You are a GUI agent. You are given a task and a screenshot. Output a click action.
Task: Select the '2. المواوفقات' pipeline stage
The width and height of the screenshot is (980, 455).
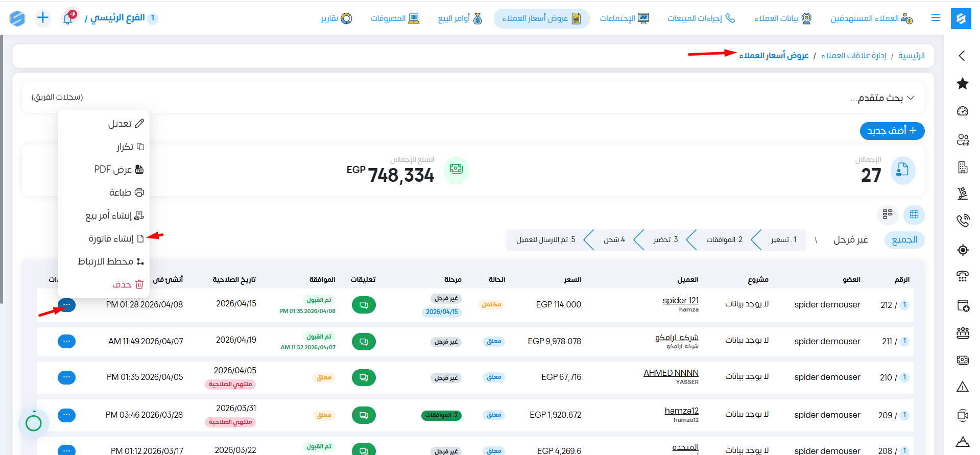[724, 240]
